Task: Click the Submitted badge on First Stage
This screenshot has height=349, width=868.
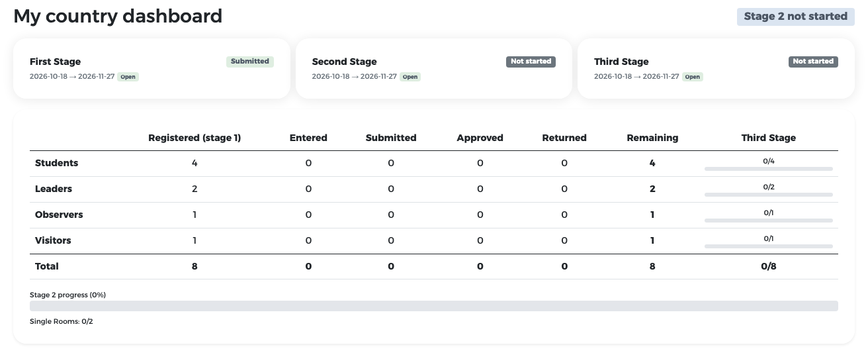Action: pos(250,62)
